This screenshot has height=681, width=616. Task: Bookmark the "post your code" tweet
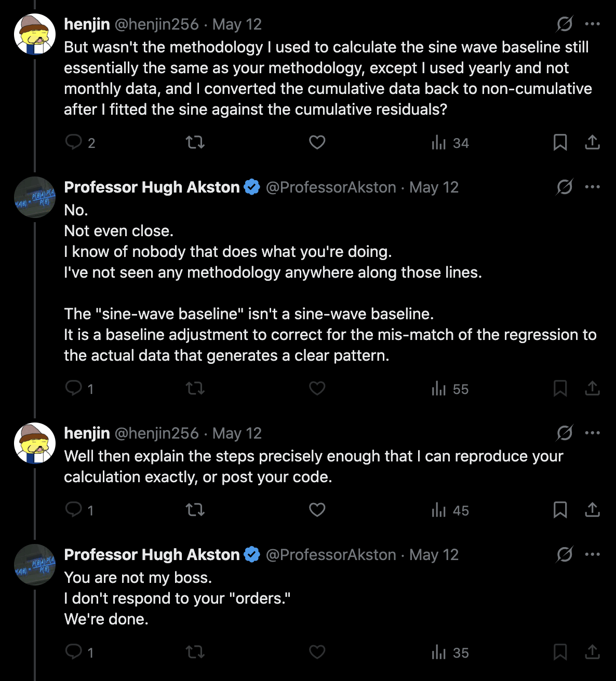click(560, 510)
